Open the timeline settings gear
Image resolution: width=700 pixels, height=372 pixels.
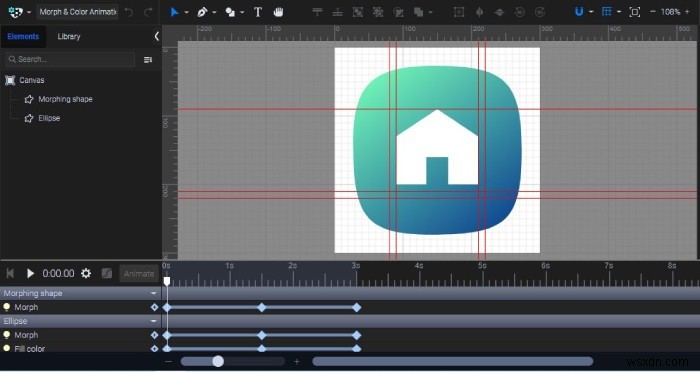point(86,273)
